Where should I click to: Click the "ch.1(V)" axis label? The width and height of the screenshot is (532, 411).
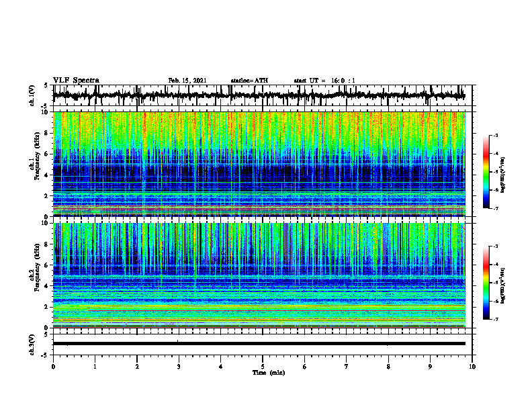(32, 95)
